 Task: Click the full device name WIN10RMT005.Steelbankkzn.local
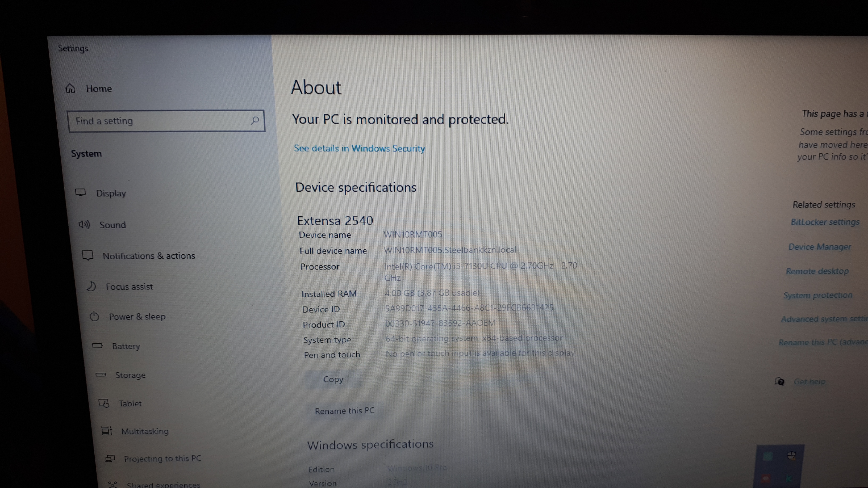[x=450, y=250]
